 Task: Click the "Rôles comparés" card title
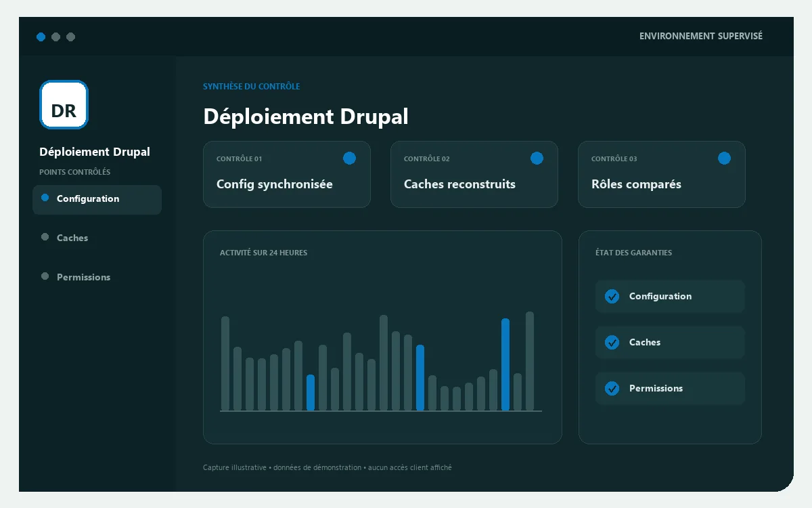coord(636,184)
